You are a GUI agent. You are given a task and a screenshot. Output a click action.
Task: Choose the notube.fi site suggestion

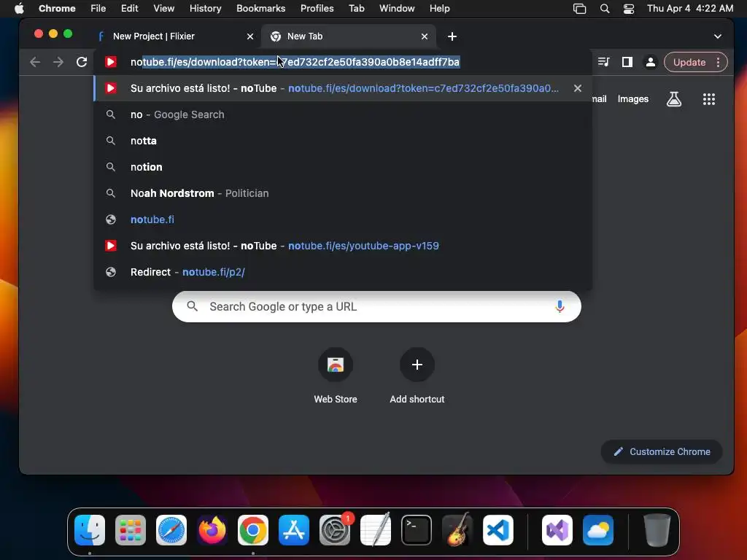tap(343, 219)
